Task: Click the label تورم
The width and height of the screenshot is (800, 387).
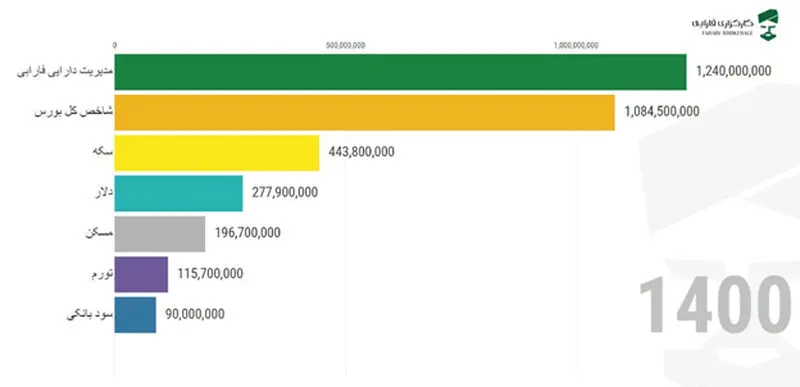Action: click(102, 274)
